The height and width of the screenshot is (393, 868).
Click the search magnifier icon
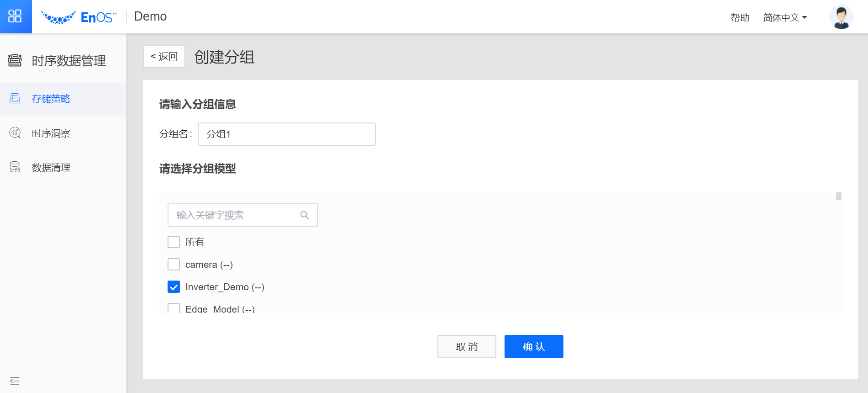click(x=305, y=215)
